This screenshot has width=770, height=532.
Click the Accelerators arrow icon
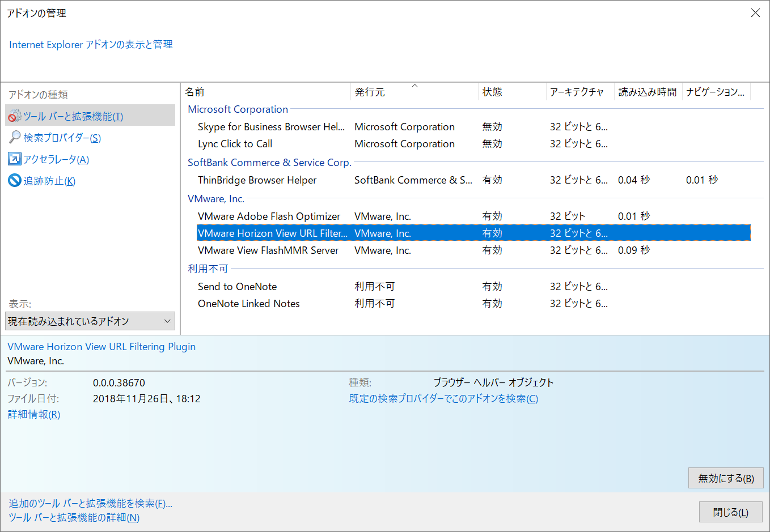15,159
